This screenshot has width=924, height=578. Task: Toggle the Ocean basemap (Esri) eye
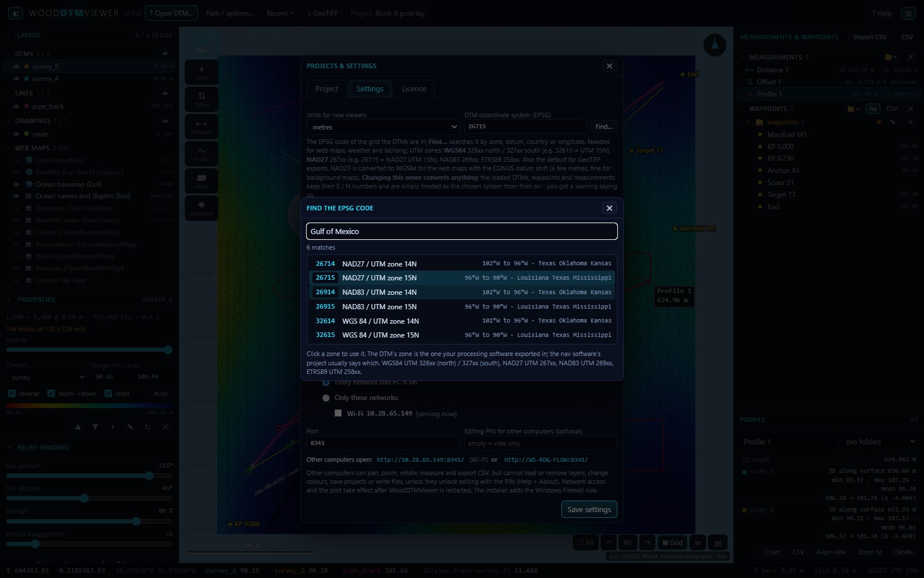pyautogui.click(x=17, y=184)
